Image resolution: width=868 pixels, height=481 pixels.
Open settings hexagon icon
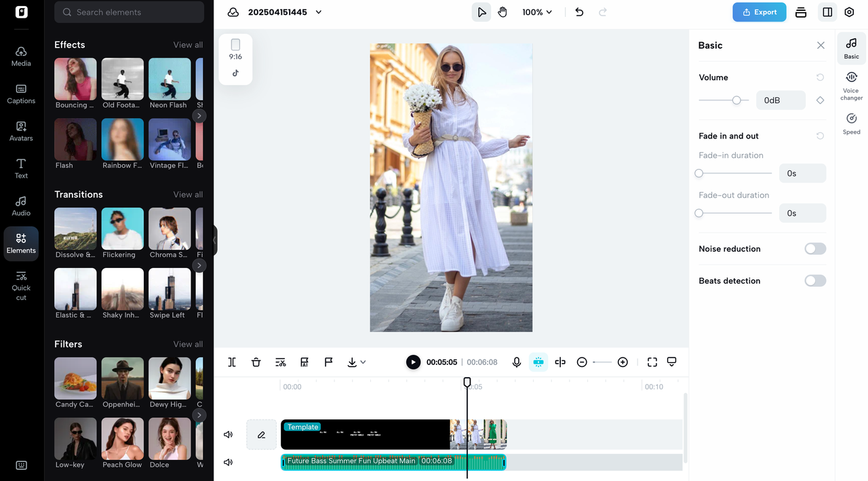pos(849,12)
